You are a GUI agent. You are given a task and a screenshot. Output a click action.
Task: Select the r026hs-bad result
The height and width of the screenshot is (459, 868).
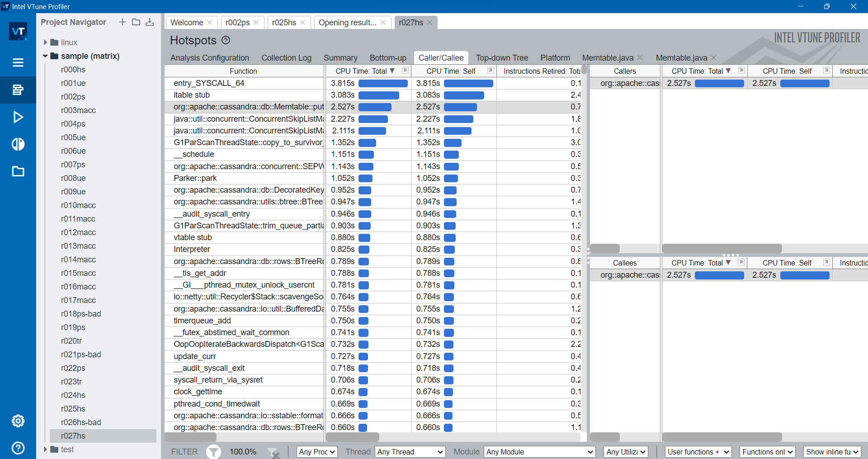[x=81, y=422]
